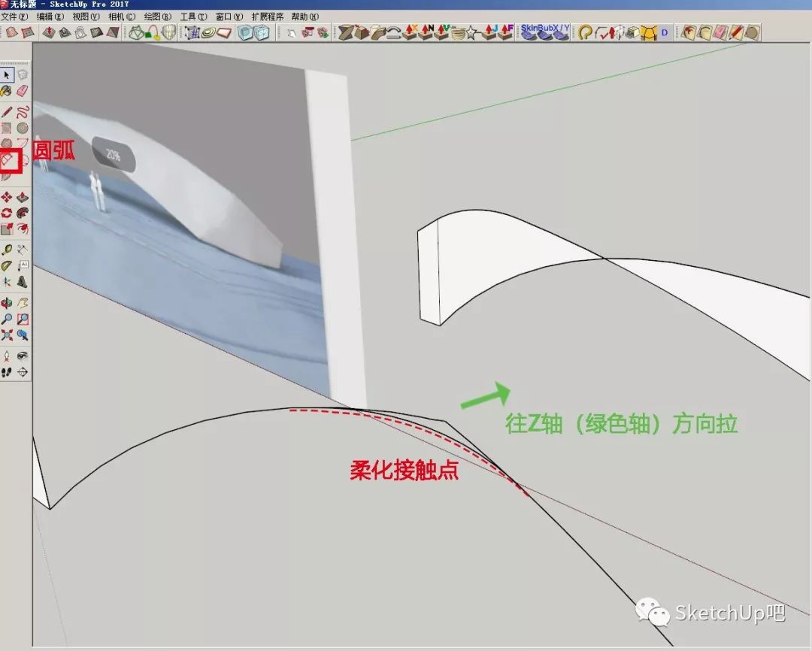
Task: Click the red arrow J extrude icon
Action: click(490, 32)
